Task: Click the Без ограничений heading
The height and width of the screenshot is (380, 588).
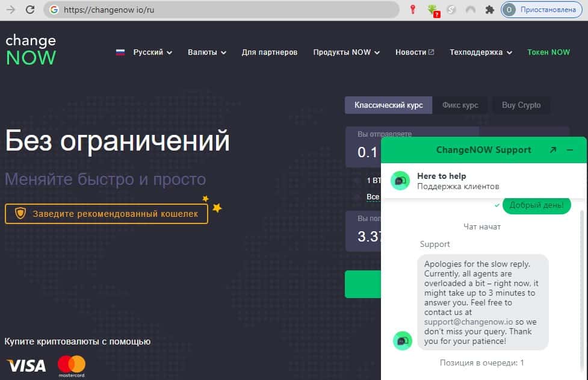Action: click(117, 141)
